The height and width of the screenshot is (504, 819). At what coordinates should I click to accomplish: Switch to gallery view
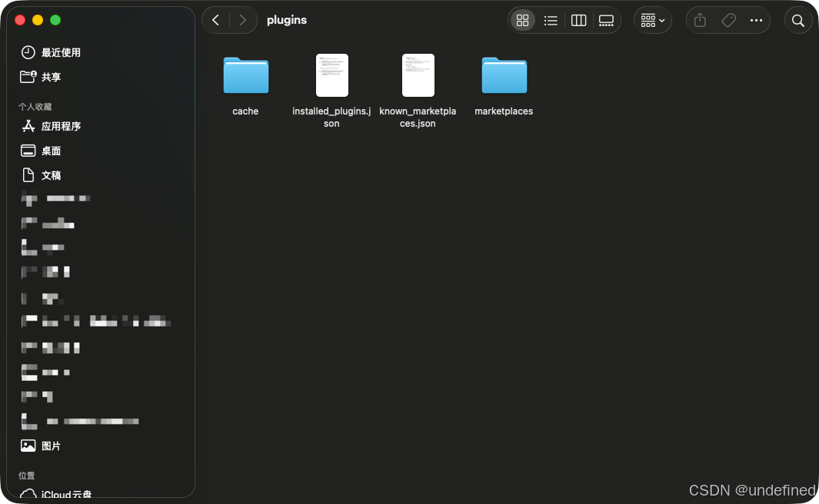coord(607,20)
